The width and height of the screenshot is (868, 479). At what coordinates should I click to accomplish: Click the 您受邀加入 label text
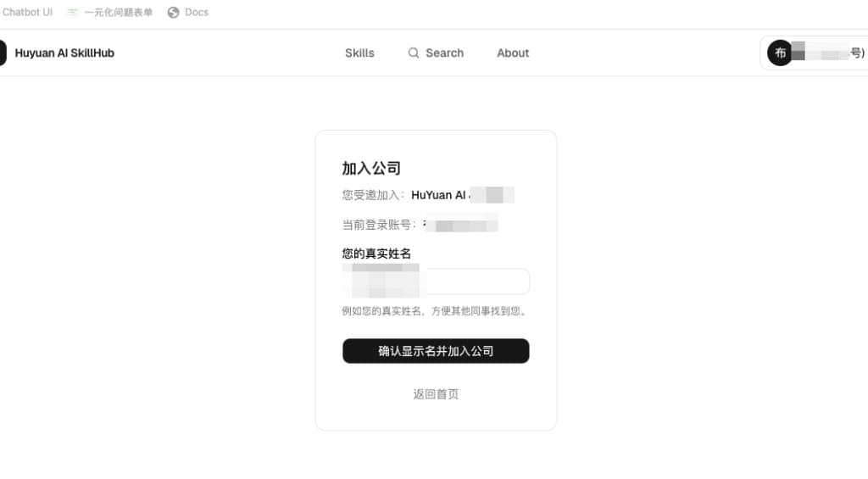374,195
